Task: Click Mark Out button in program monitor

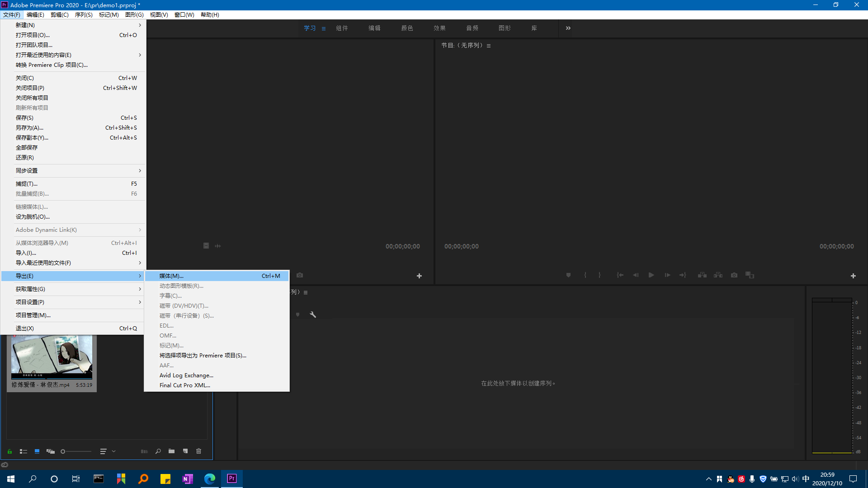Action: click(x=599, y=275)
